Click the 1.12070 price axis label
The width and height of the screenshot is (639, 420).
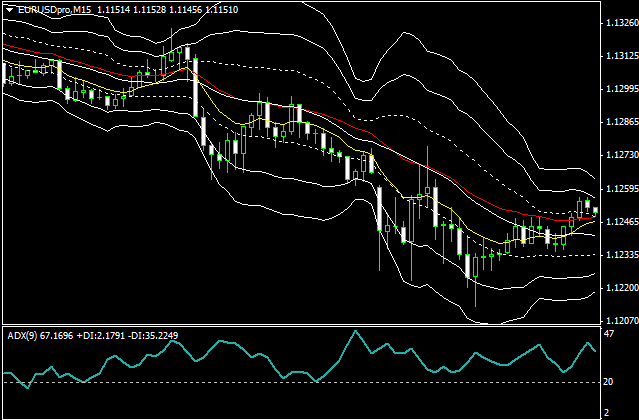(x=620, y=321)
